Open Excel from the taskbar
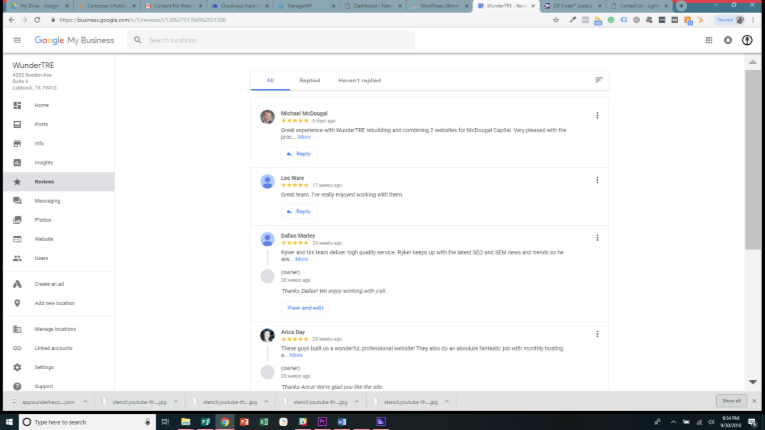 click(x=264, y=422)
